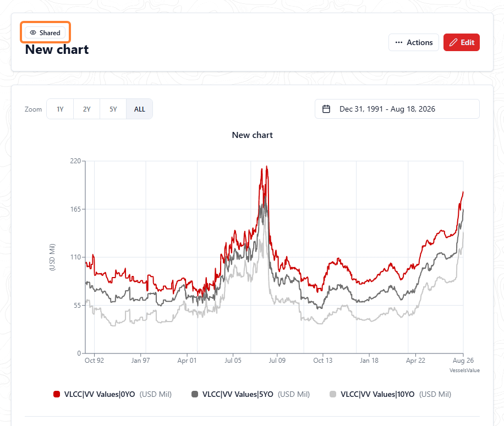
Task: Click the (USD Mil) y-axis label
Action: (52, 257)
